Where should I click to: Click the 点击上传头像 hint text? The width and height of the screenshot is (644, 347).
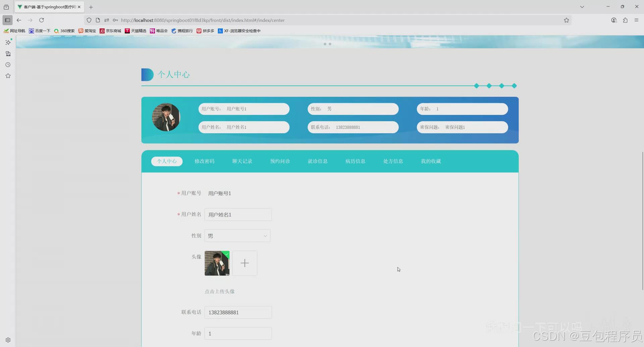tap(220, 291)
